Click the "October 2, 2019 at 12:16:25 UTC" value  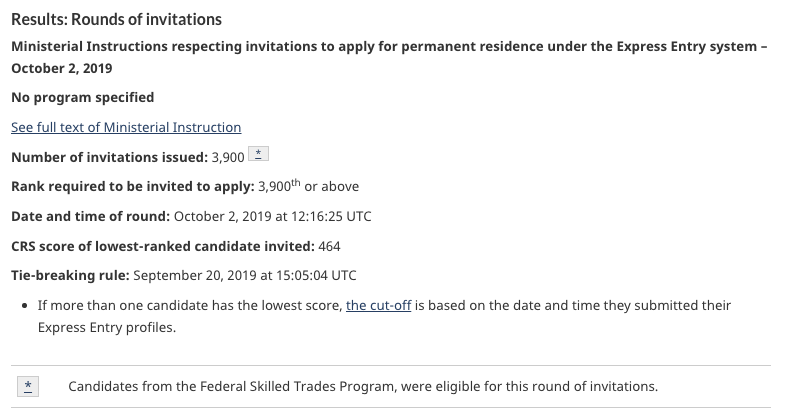tap(273, 216)
